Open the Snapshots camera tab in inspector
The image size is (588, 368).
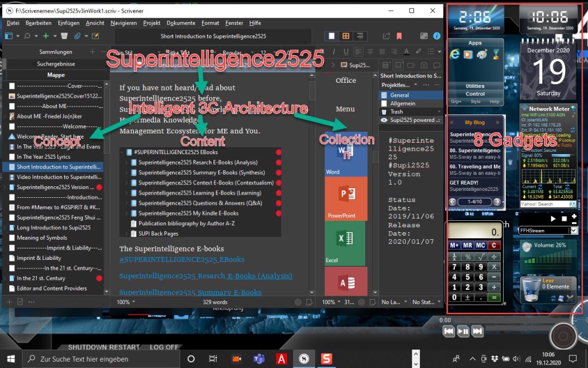423,65
